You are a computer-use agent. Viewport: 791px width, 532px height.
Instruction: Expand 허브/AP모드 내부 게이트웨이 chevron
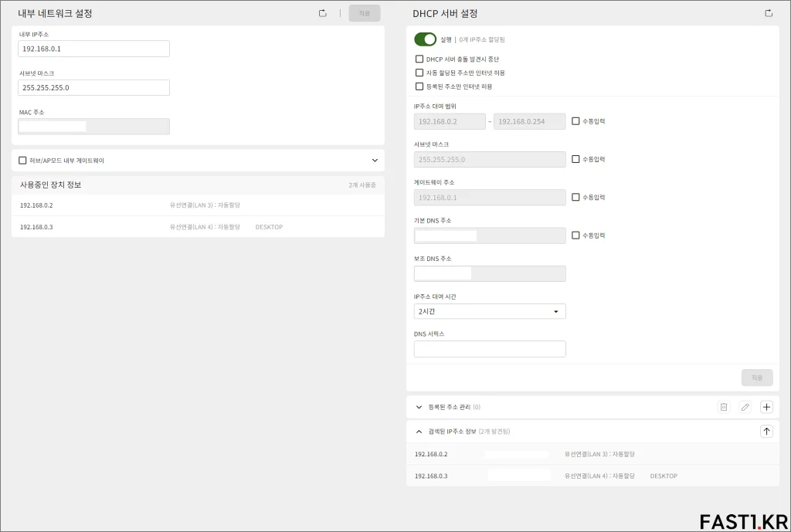coord(375,161)
